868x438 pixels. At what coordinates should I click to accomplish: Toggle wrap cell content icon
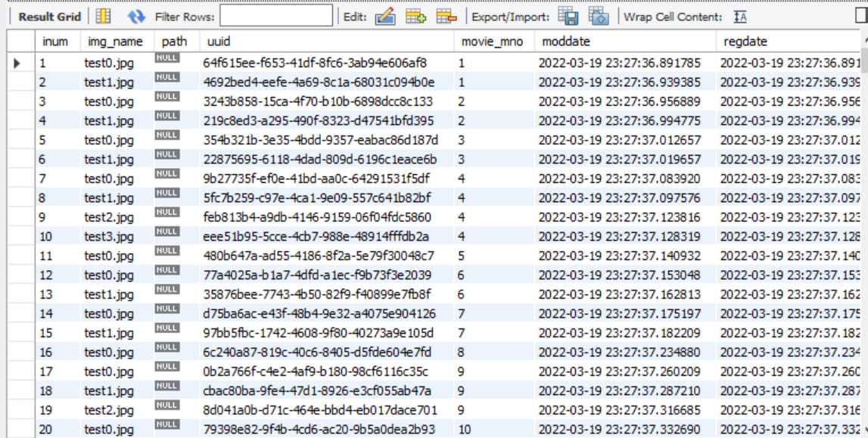coord(740,17)
